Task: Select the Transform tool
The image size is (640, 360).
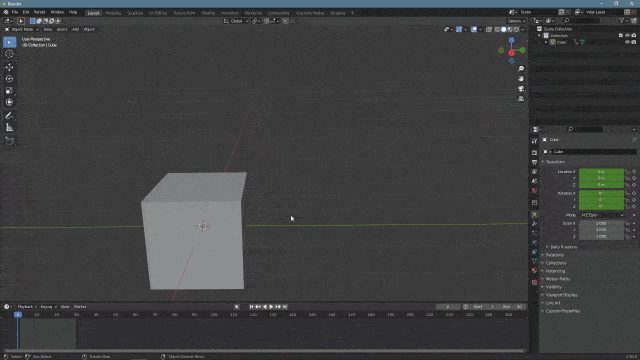Action: tap(9, 102)
